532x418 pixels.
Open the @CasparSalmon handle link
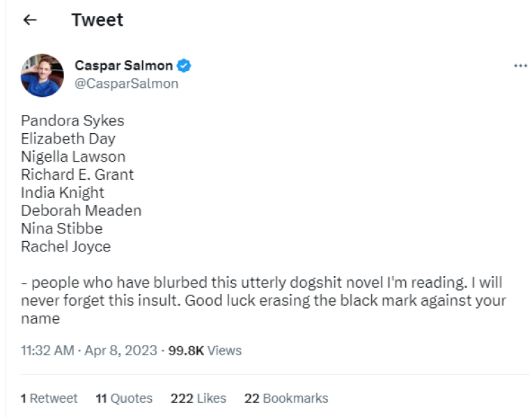pyautogui.click(x=127, y=84)
